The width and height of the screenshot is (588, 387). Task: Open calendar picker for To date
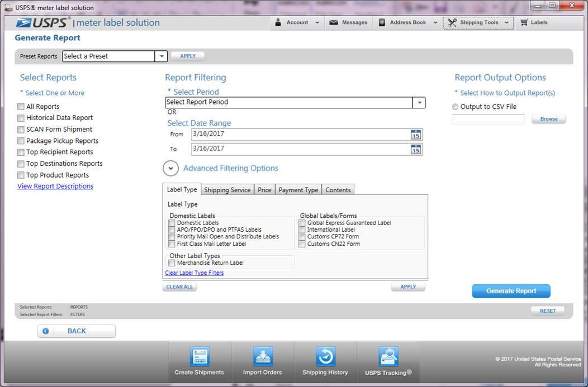coord(415,150)
